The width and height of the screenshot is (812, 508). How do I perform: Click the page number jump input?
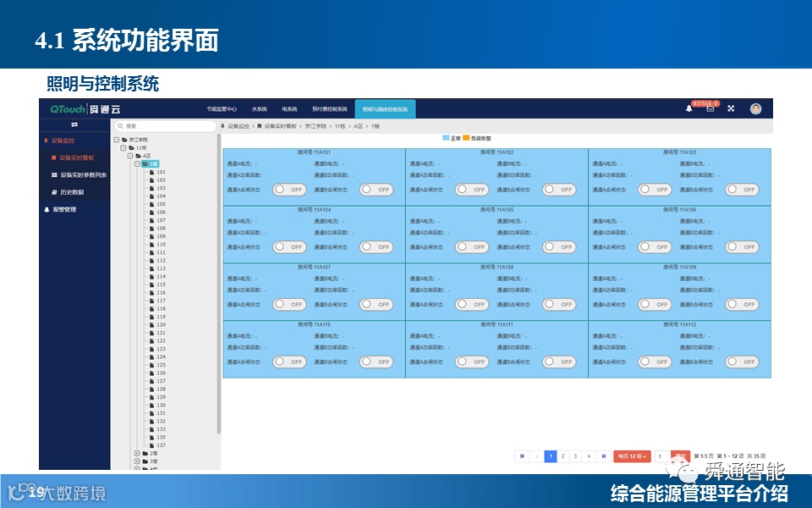tap(662, 456)
